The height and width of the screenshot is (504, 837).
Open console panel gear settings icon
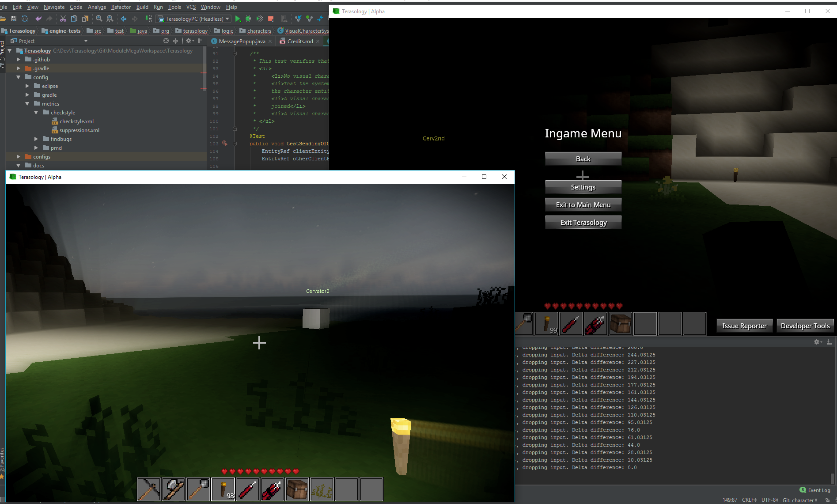(x=817, y=342)
